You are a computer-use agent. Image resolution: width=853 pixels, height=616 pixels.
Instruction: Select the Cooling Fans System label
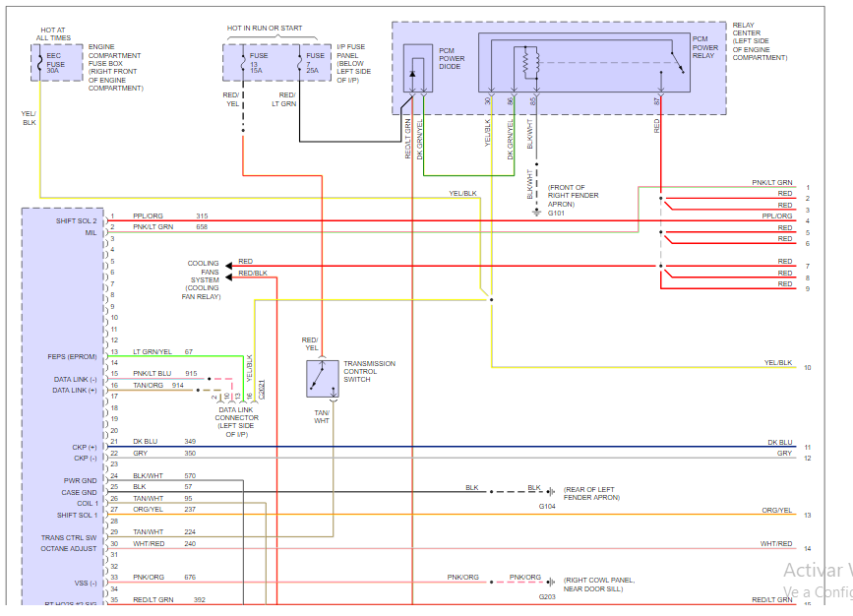pyautogui.click(x=204, y=279)
